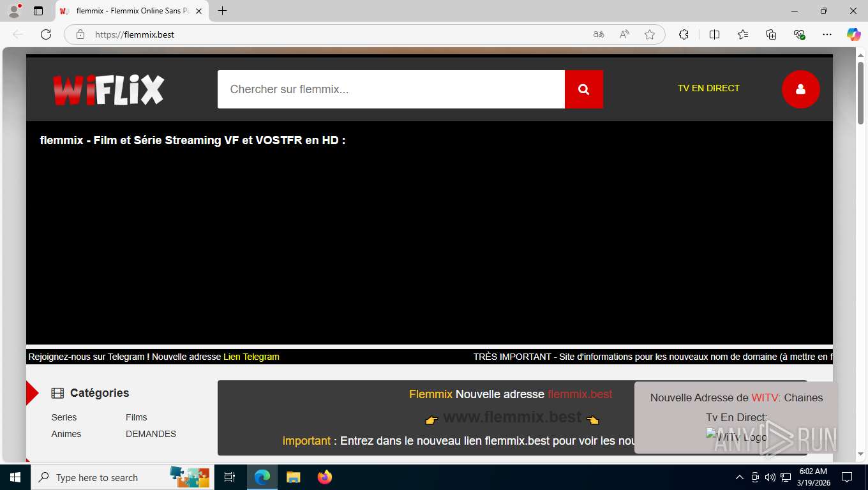This screenshot has width=868, height=490.
Task: Click the Wiflix logo
Action: pos(108,89)
